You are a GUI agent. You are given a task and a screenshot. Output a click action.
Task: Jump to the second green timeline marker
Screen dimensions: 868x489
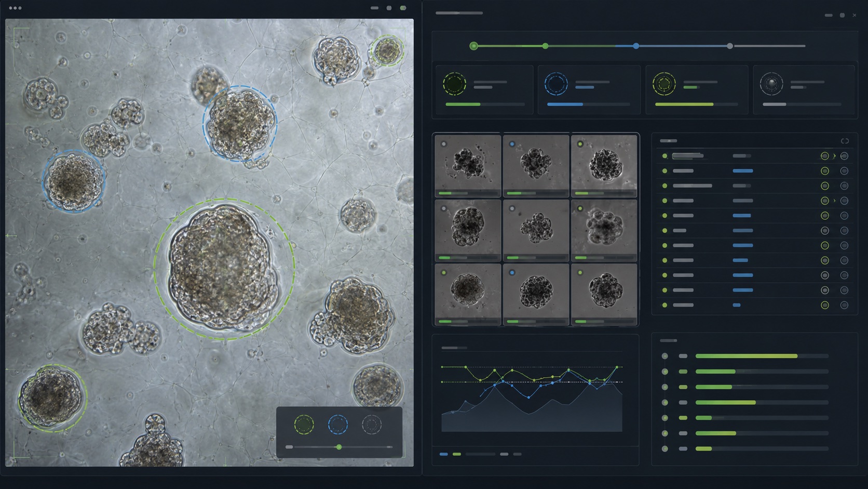(x=545, y=46)
